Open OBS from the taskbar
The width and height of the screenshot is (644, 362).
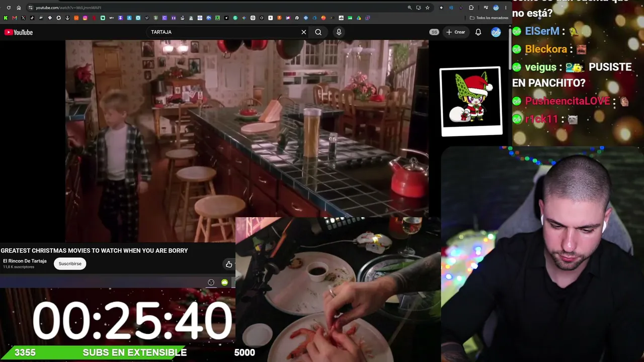211,283
